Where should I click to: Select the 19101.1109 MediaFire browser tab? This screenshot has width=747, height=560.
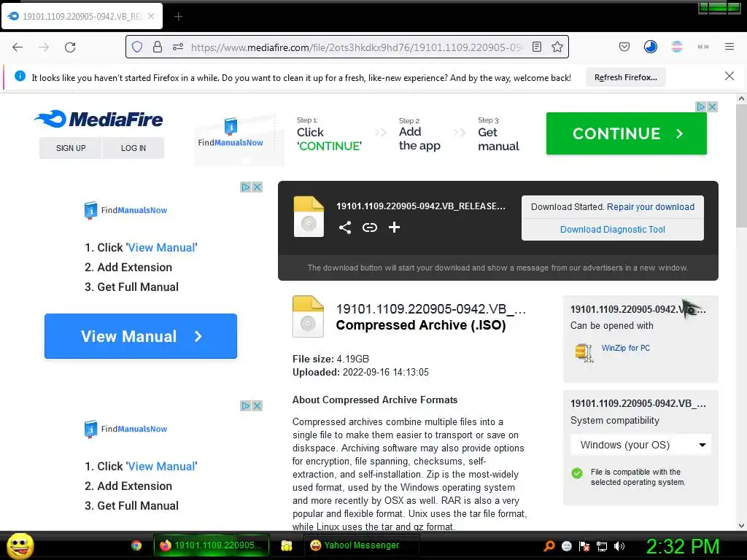tap(82, 16)
